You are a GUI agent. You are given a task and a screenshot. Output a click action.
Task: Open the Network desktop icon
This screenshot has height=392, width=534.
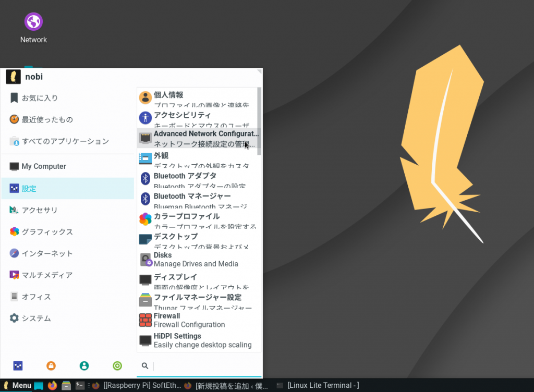[33, 28]
